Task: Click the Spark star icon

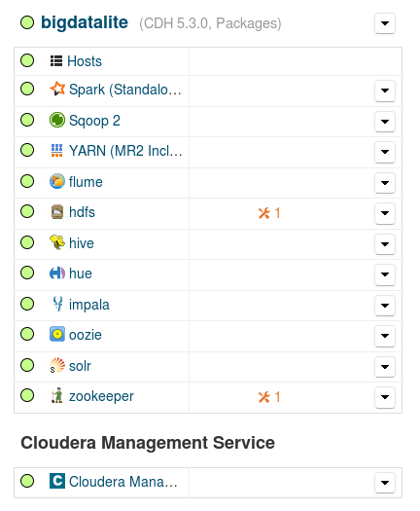Action: pyautogui.click(x=57, y=89)
